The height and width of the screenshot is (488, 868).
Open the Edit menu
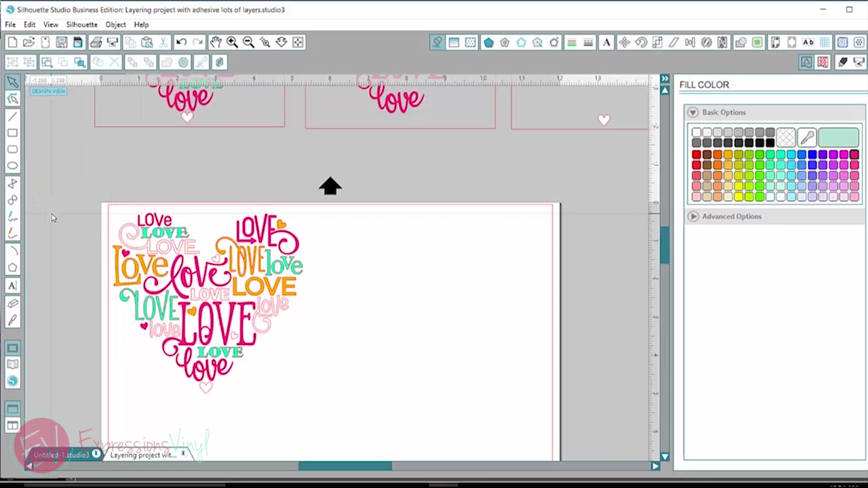[30, 24]
